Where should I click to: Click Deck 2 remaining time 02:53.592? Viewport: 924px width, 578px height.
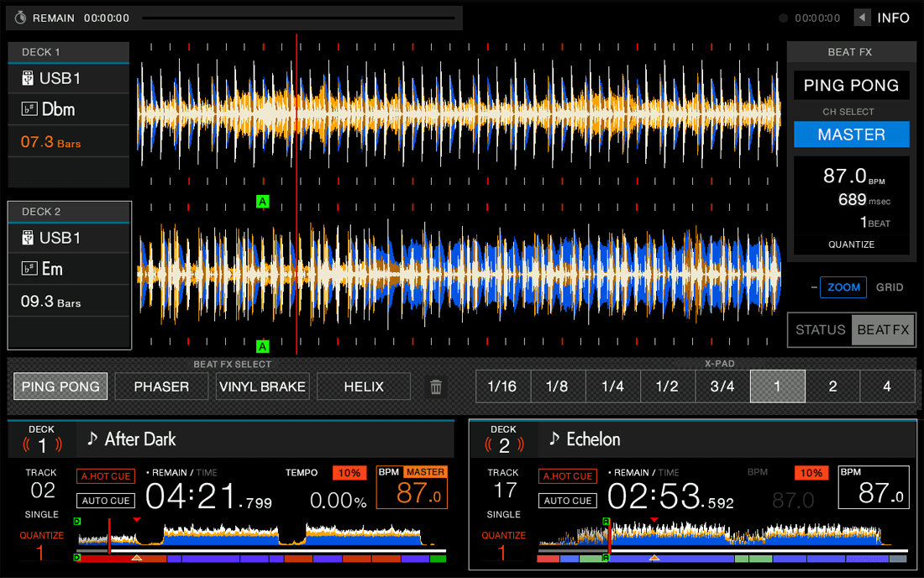[x=670, y=497]
